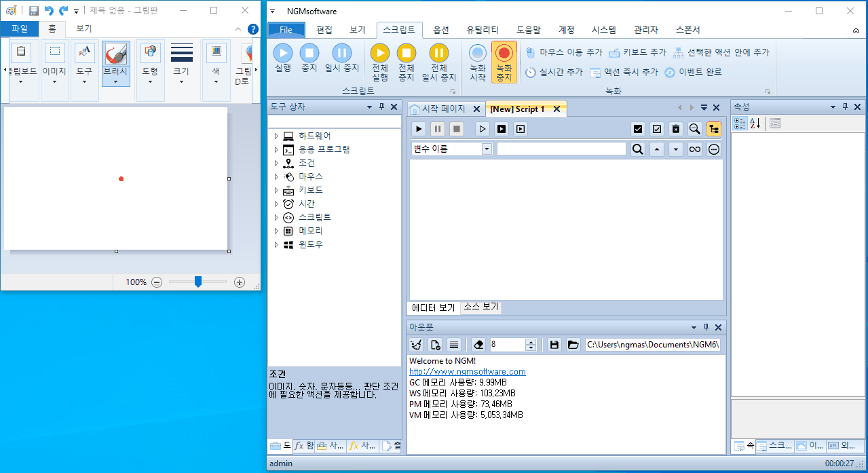
Task: Open the 유틸리티 ribbon tab
Action: tap(483, 30)
